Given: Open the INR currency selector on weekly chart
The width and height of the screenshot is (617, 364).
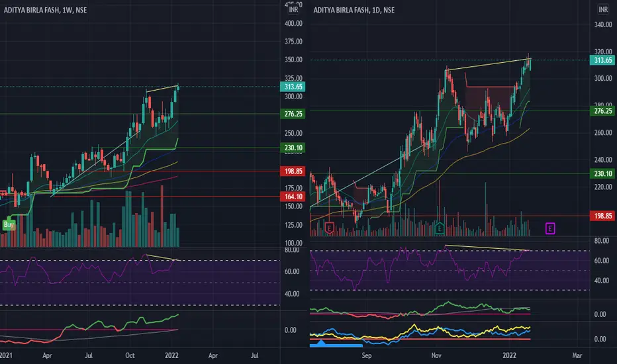Looking at the screenshot, I should (x=293, y=9).
